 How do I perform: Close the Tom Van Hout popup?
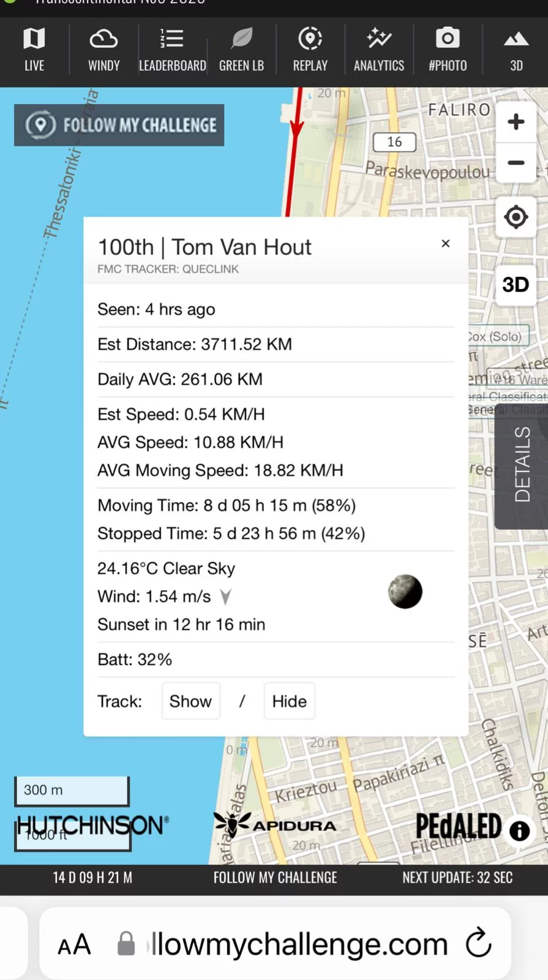[x=446, y=244]
